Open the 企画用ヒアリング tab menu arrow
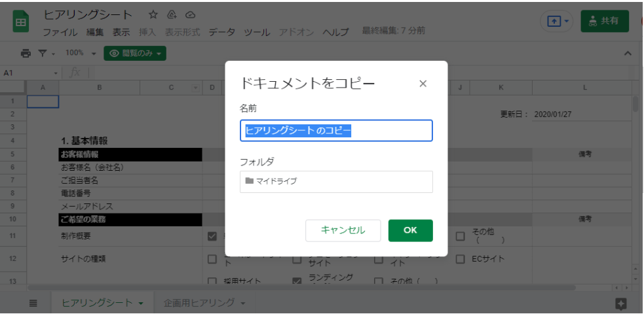The image size is (644, 314). 243,304
